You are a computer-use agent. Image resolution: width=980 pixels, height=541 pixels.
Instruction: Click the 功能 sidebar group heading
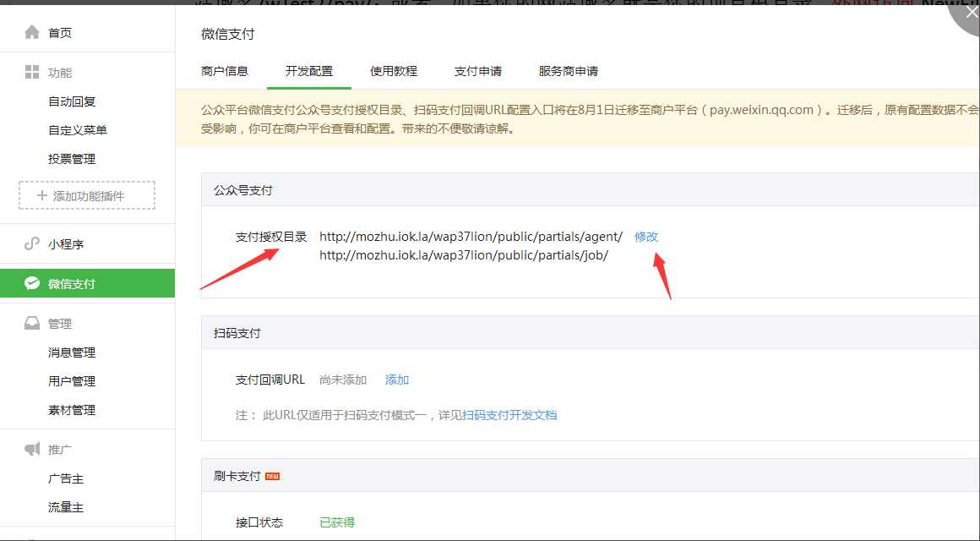(60, 73)
